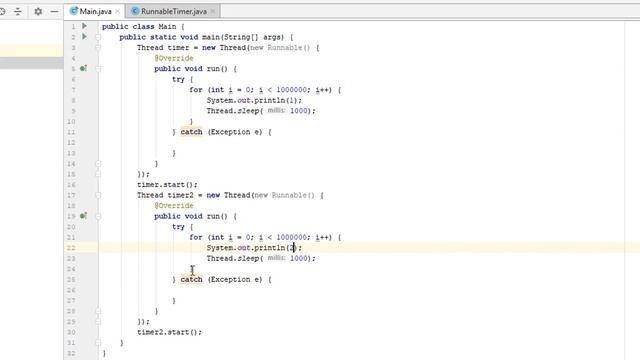The width and height of the screenshot is (640, 360).
Task: Click 'System.out.println' on highlighted line 22
Action: [246, 248]
